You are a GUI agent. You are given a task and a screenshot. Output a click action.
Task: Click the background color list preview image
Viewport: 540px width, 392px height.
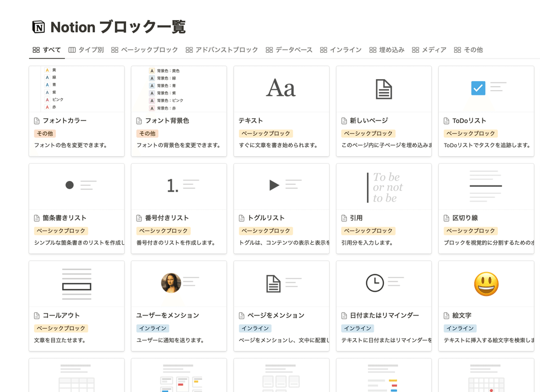[x=179, y=89]
